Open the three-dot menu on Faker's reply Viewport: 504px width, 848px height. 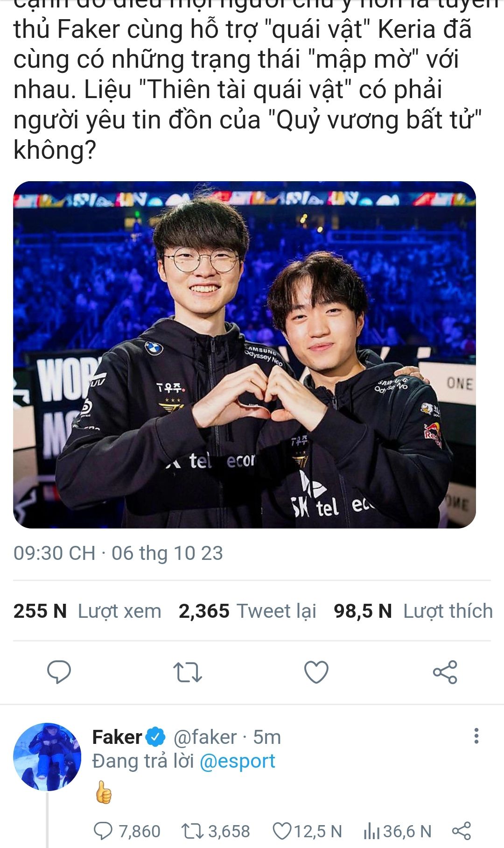point(476,736)
